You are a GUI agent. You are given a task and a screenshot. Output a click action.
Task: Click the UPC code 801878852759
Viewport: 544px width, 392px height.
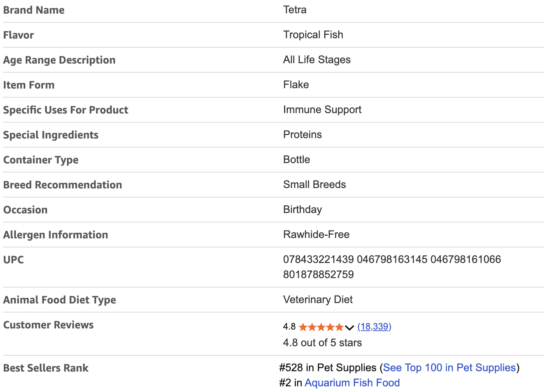[x=319, y=274]
